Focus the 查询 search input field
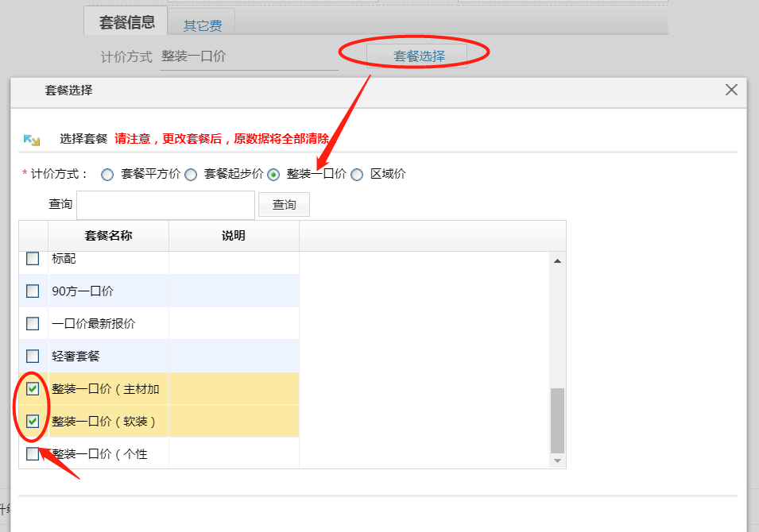Screen dimensions: 759x532 click(x=165, y=205)
